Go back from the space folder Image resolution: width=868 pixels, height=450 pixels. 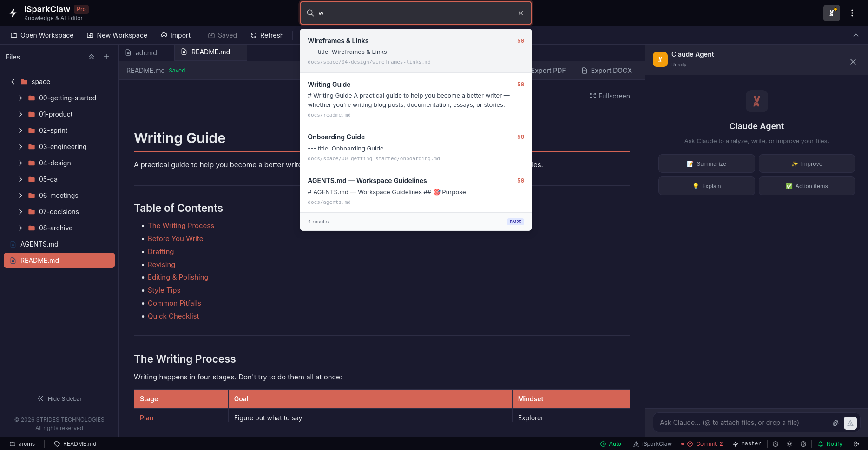click(13, 82)
